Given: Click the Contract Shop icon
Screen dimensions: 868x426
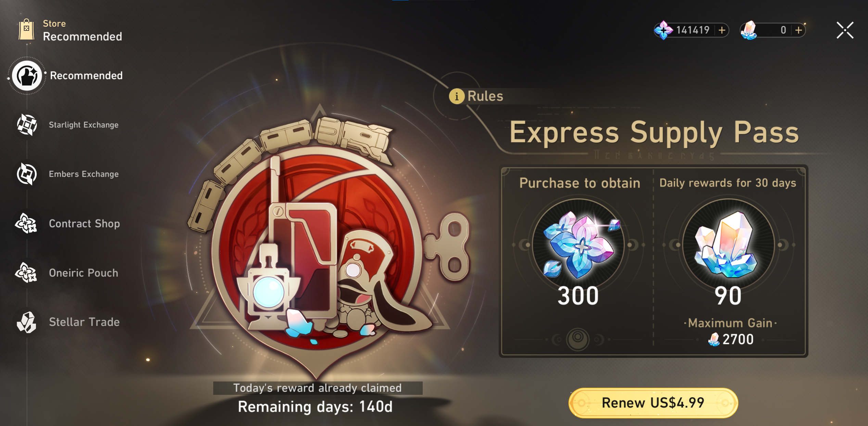Looking at the screenshot, I should [x=26, y=223].
